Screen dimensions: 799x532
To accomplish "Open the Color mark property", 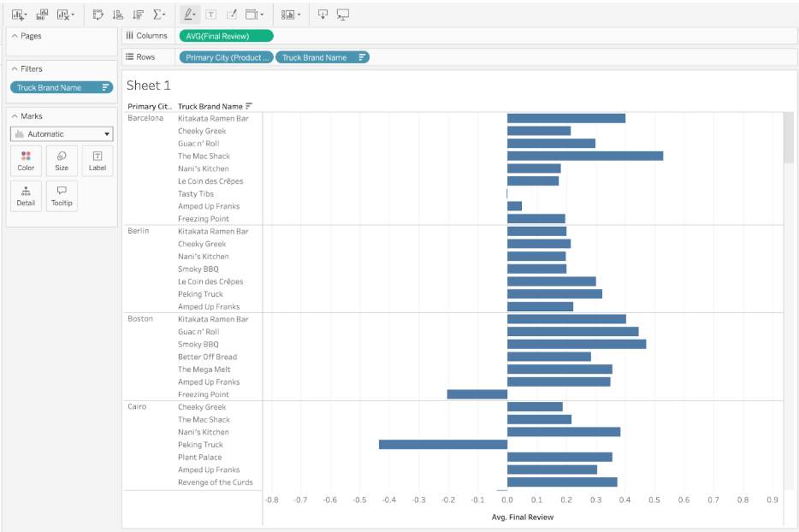I will [25, 161].
